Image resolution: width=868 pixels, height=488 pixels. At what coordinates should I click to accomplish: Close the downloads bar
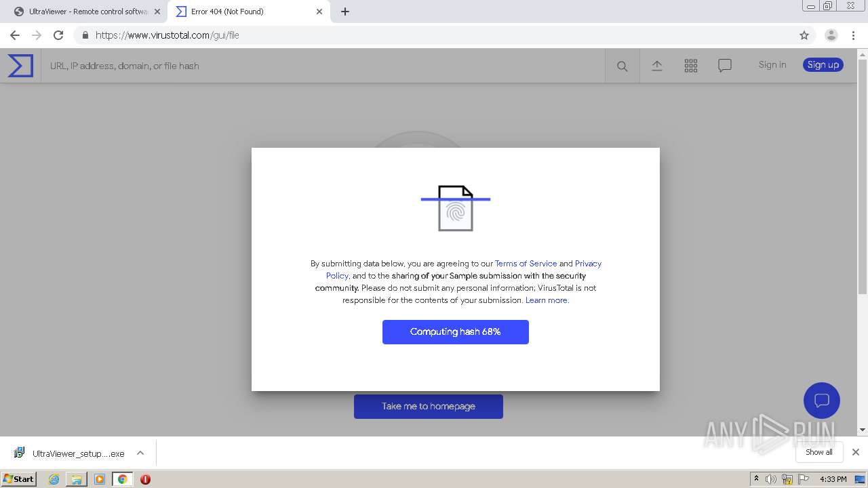pos(856,452)
